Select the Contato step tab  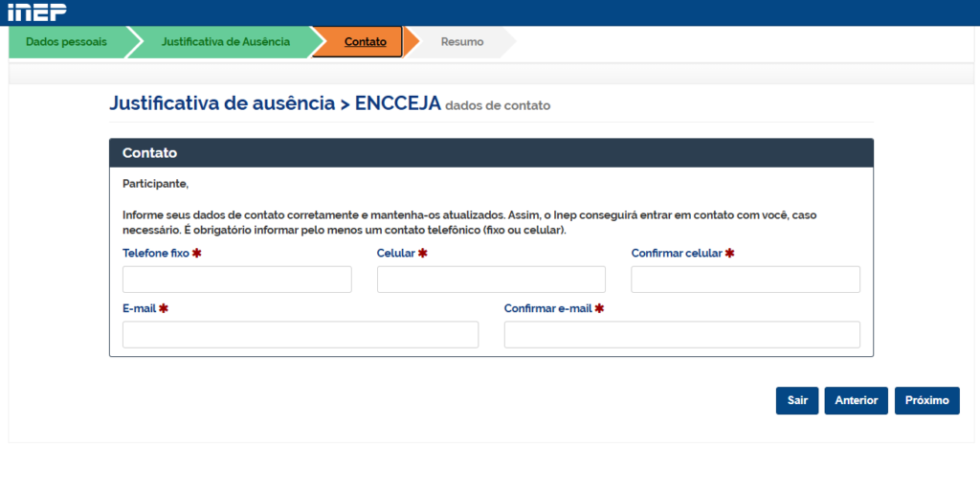pyautogui.click(x=365, y=42)
